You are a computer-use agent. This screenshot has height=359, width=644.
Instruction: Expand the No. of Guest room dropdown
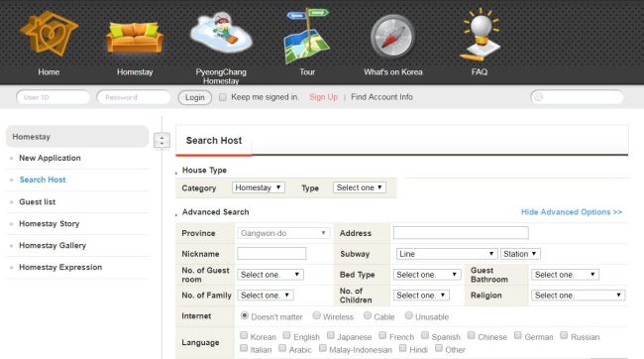270,275
